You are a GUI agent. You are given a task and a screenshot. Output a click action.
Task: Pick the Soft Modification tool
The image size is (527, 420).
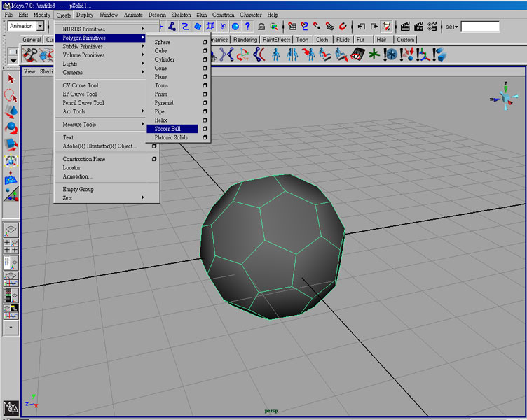(11, 177)
